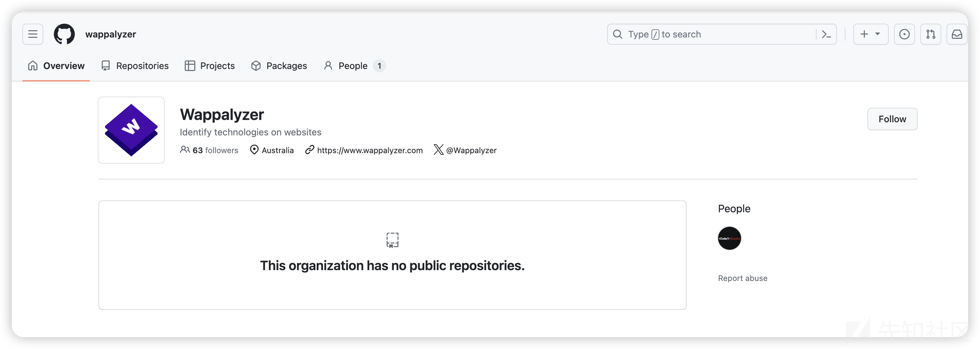
Task: Open the @Wappalyzer X profile link
Action: tap(471, 150)
